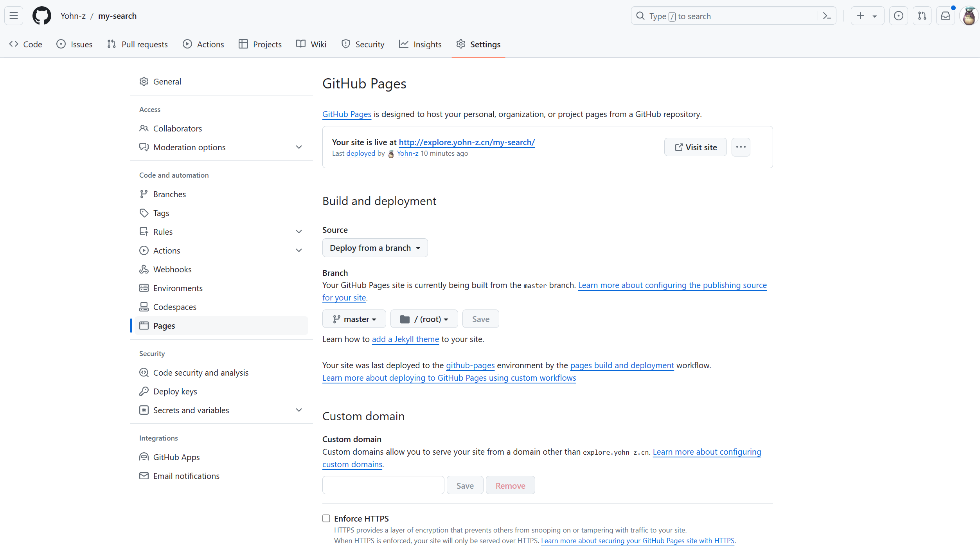Open the Issues circle icon in header
This screenshot has height=547, width=980.
point(899,16)
